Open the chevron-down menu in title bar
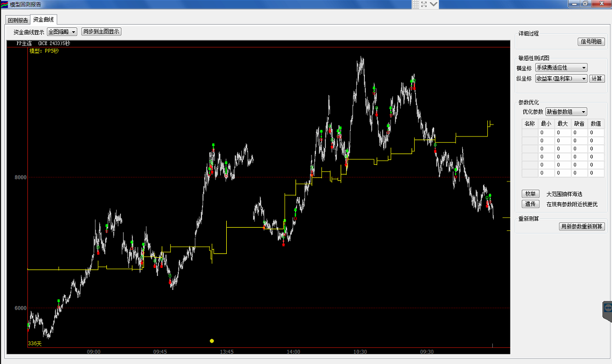Screen dimensions: 612x364 [x=434, y=4]
